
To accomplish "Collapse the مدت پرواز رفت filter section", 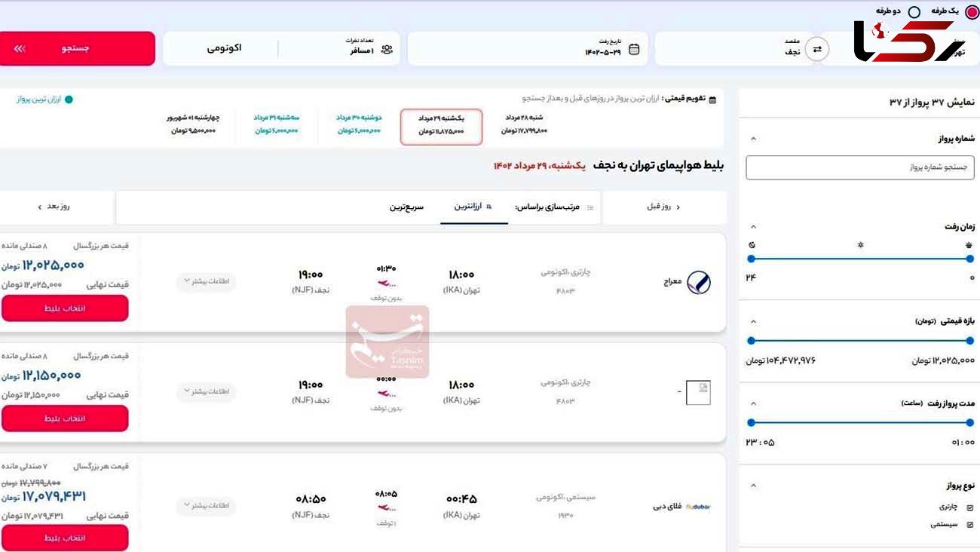I will [754, 403].
